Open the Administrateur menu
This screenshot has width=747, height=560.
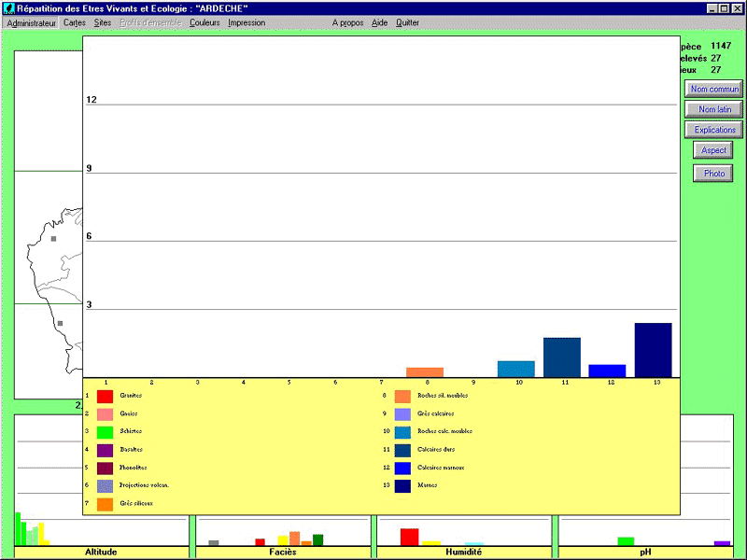click(x=32, y=22)
